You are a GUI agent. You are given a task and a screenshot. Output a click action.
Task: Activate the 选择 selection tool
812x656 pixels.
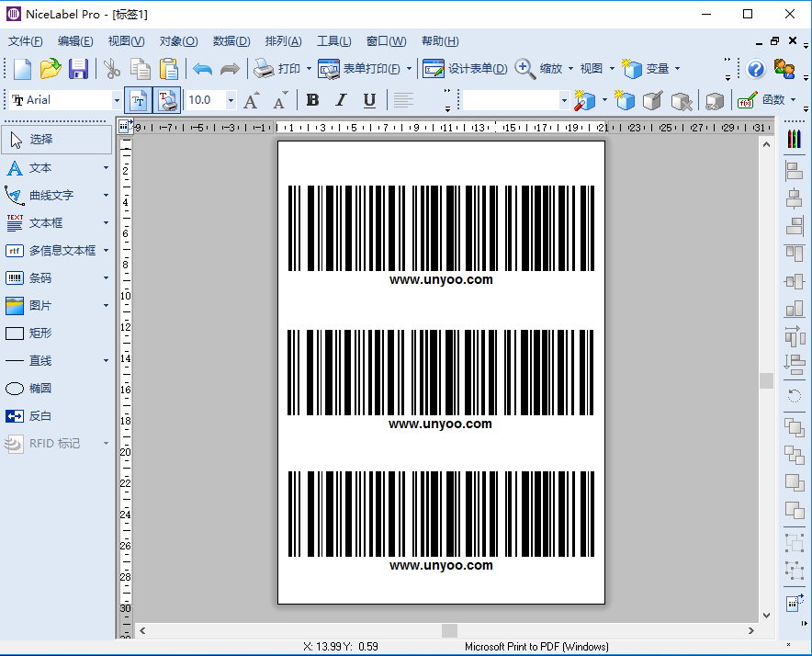tap(57, 140)
